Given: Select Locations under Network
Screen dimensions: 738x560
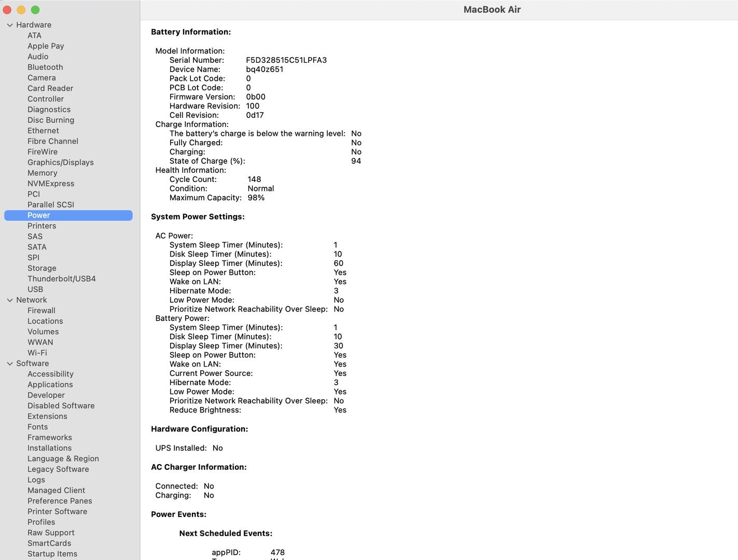Looking at the screenshot, I should (x=45, y=321).
